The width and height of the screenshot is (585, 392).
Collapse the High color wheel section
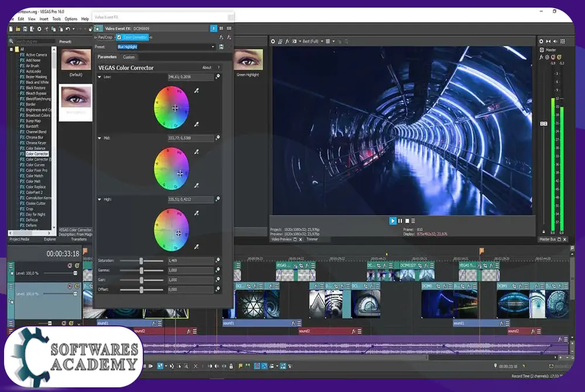click(x=99, y=199)
